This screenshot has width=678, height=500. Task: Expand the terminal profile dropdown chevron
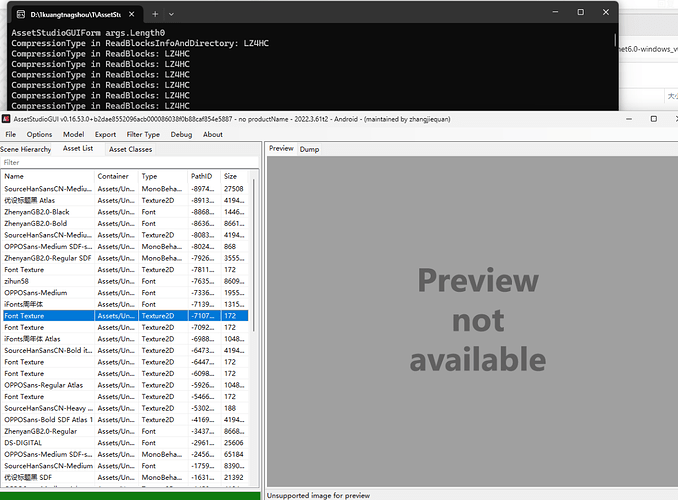(172, 14)
